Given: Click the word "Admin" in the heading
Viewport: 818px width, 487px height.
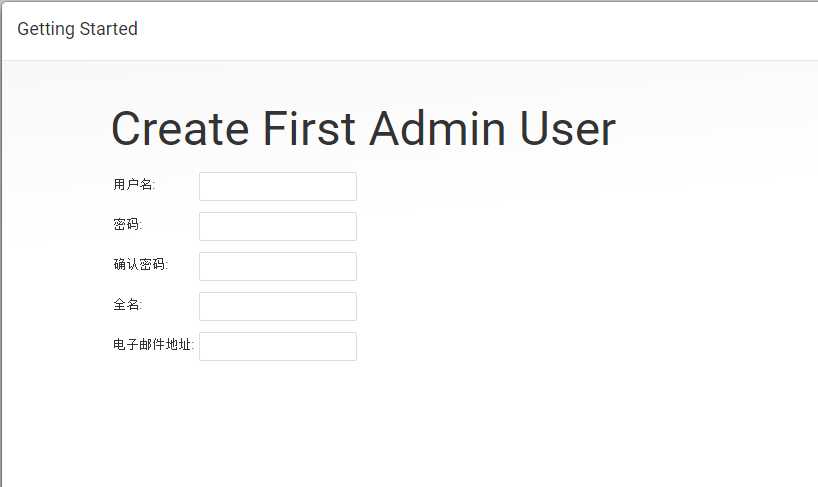Looking at the screenshot, I should tap(437, 128).
